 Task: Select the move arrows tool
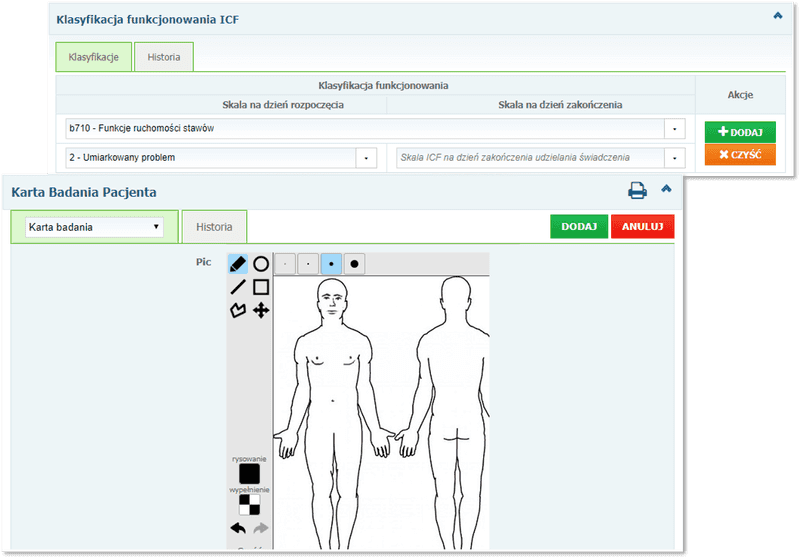click(261, 311)
